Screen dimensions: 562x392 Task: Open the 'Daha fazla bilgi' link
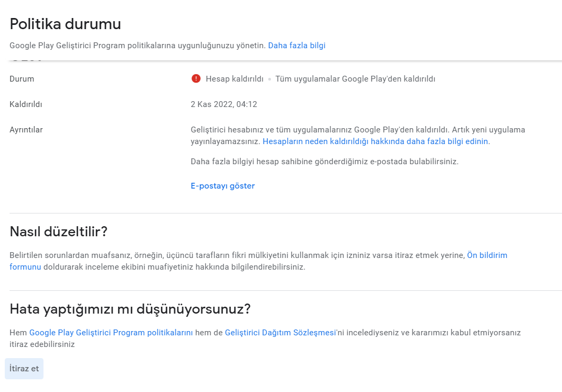(297, 46)
